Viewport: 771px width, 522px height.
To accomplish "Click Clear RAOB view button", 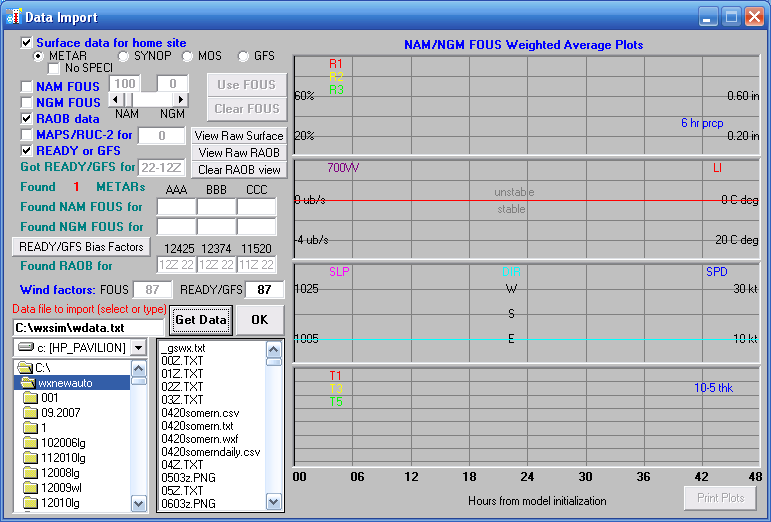I will coord(239,170).
